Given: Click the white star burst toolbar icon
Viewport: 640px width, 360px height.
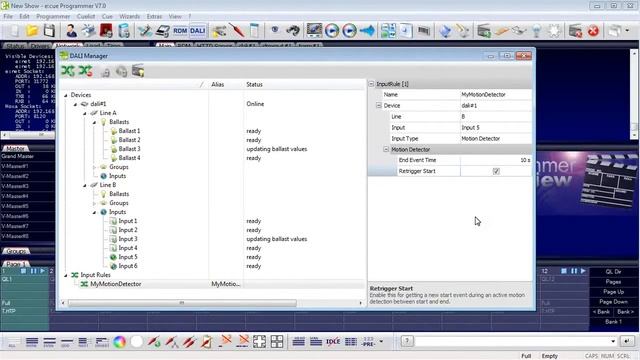Looking at the screenshot, I should (554, 31).
